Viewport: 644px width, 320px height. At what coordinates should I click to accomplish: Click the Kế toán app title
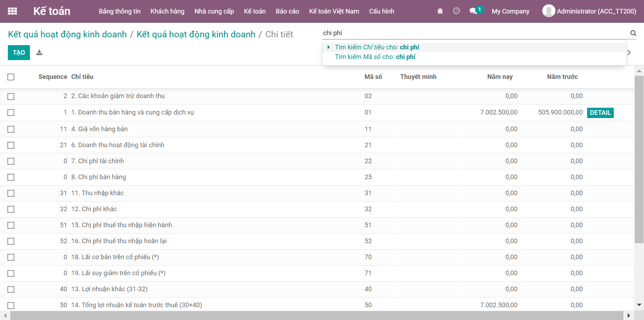point(52,11)
